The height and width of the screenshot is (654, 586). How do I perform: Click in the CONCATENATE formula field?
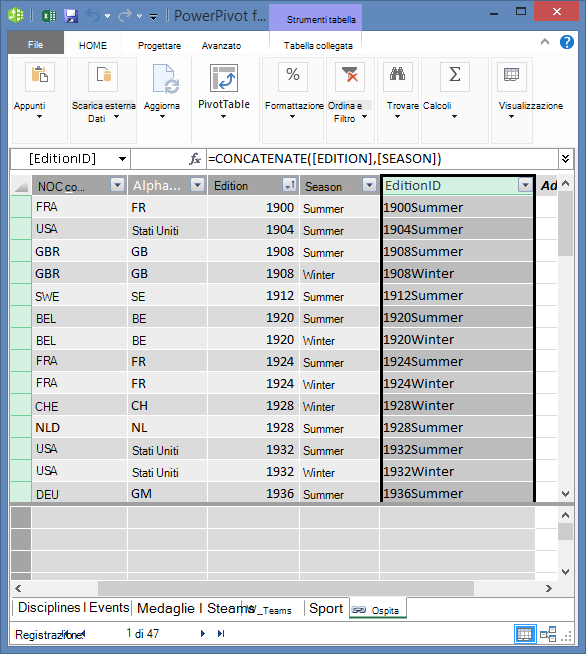tap(382, 159)
